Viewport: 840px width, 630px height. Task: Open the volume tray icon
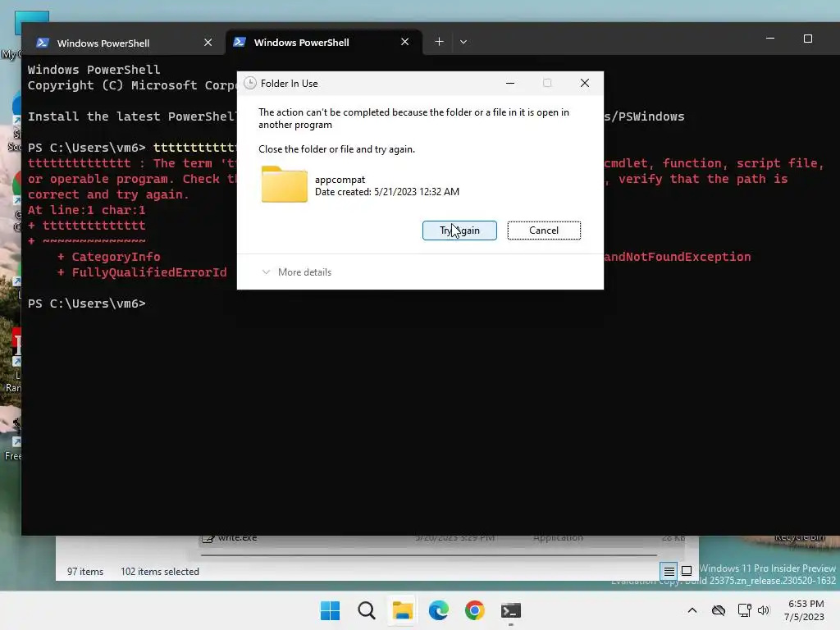point(764,610)
